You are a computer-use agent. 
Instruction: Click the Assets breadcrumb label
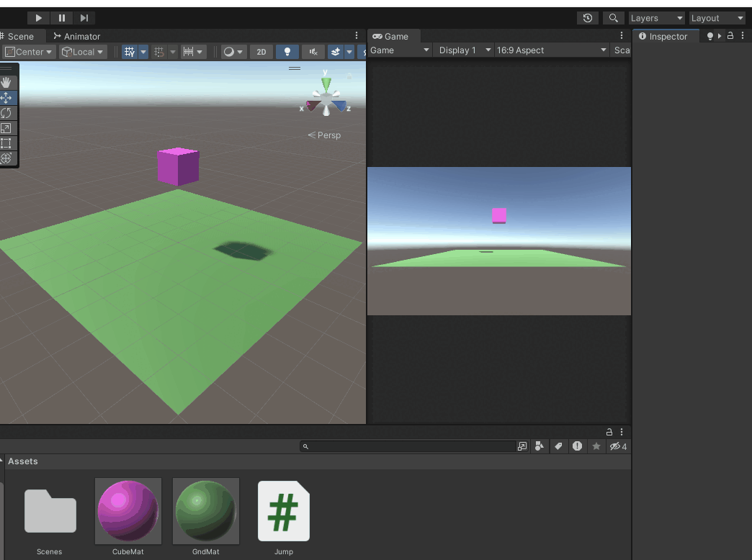pos(22,461)
